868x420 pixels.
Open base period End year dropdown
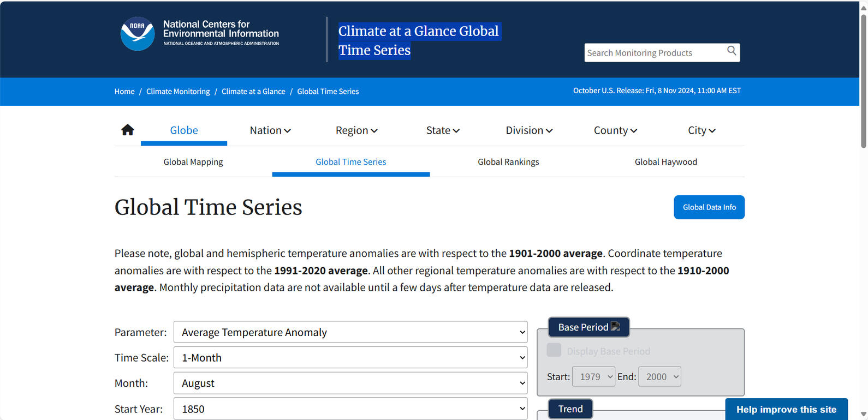pyautogui.click(x=659, y=377)
